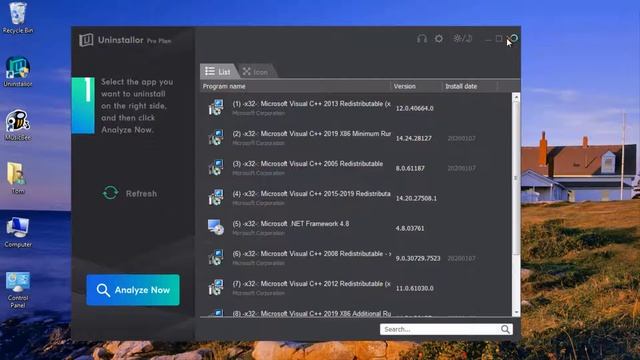The height and width of the screenshot is (360, 640).
Task: Switch to the Icon view tab
Action: pyautogui.click(x=256, y=71)
